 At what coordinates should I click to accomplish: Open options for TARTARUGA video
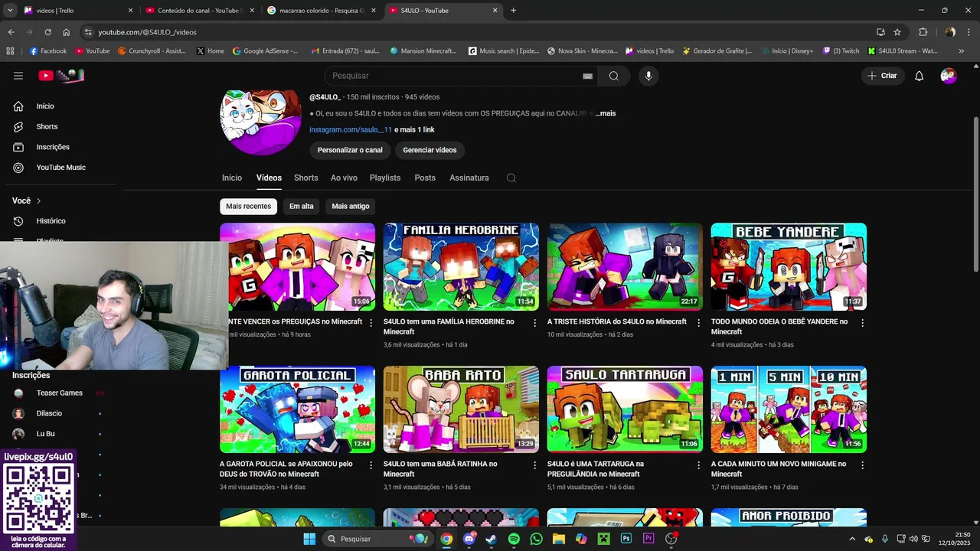698,465
